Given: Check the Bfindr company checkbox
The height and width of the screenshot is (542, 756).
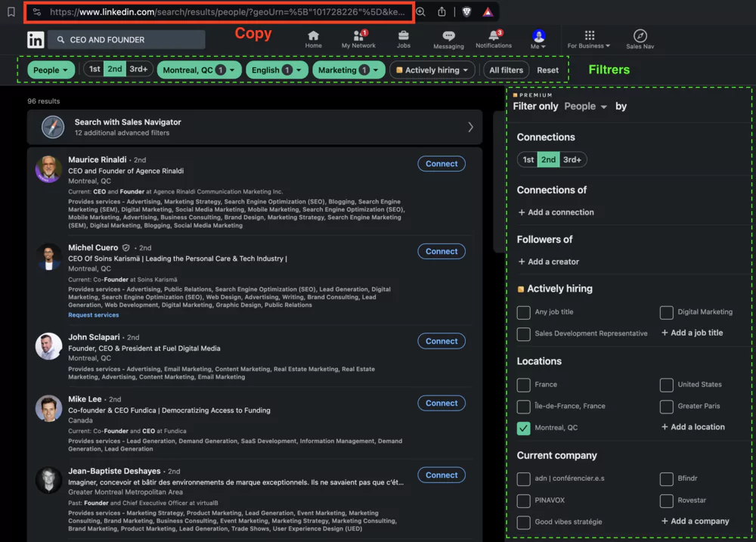Looking at the screenshot, I should point(666,479).
